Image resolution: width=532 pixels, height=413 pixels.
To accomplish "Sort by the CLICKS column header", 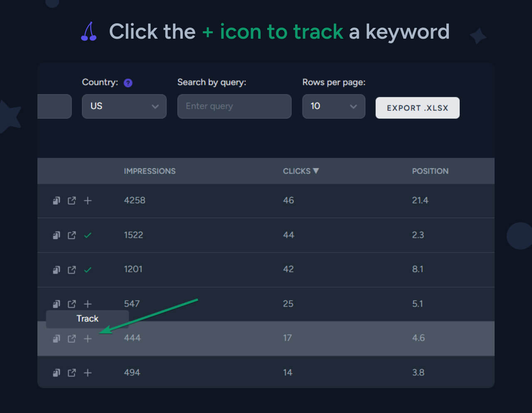I will (300, 171).
